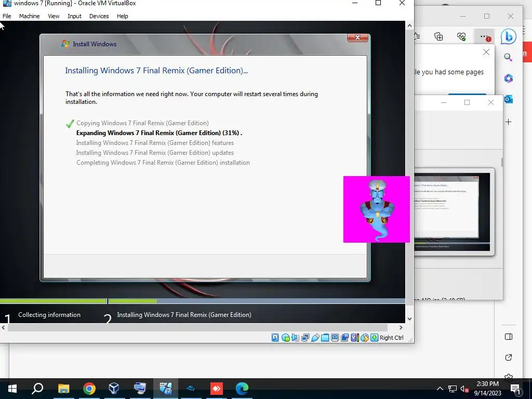The image size is (532, 399).
Task: Click the horizontal scrollbar right arrow
Action: click(401, 327)
